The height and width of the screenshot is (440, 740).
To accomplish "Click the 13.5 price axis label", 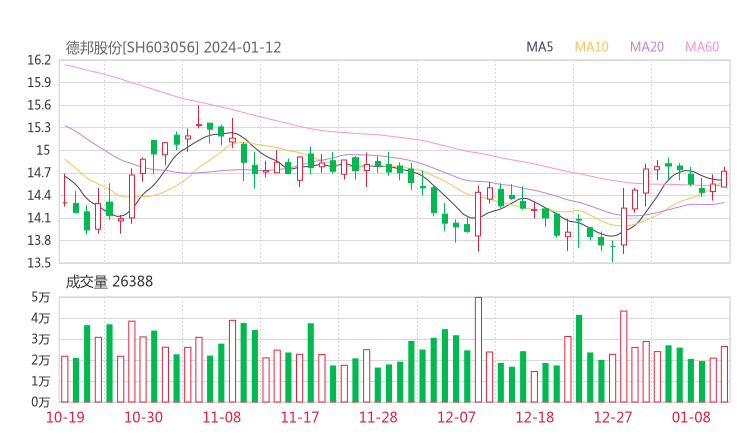I will click(x=39, y=263).
